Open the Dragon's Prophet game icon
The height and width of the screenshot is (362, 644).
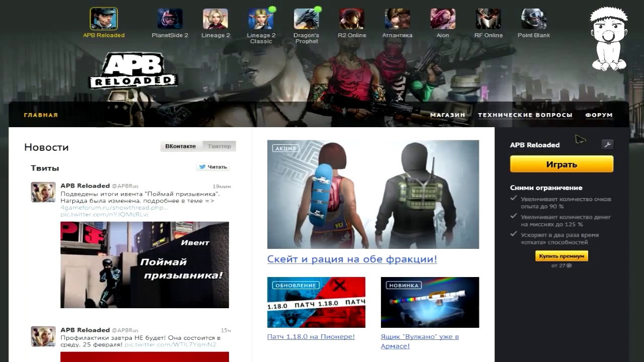tap(306, 19)
